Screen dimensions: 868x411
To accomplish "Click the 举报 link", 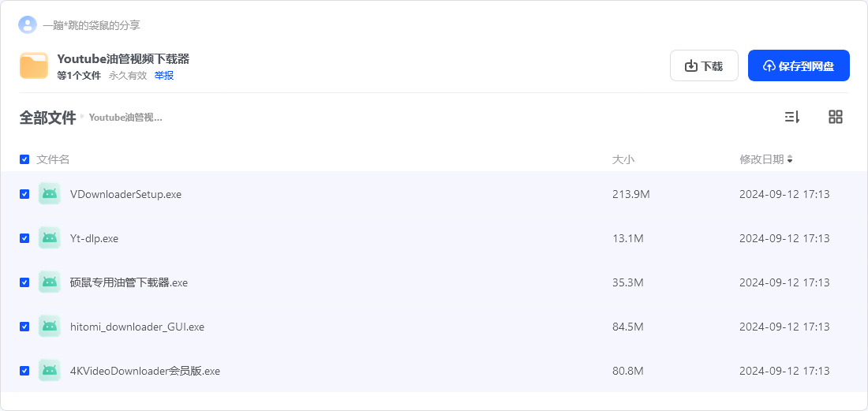I will [x=164, y=76].
